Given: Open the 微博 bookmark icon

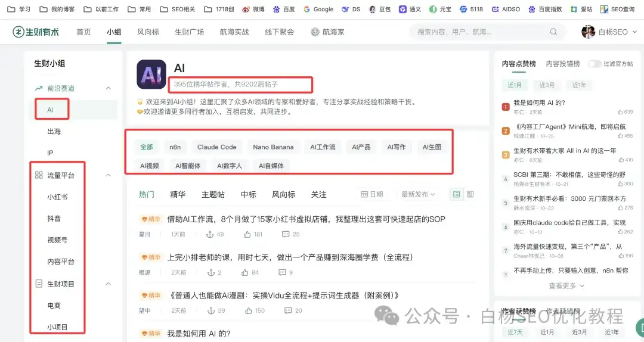Looking at the screenshot, I should [x=246, y=9].
